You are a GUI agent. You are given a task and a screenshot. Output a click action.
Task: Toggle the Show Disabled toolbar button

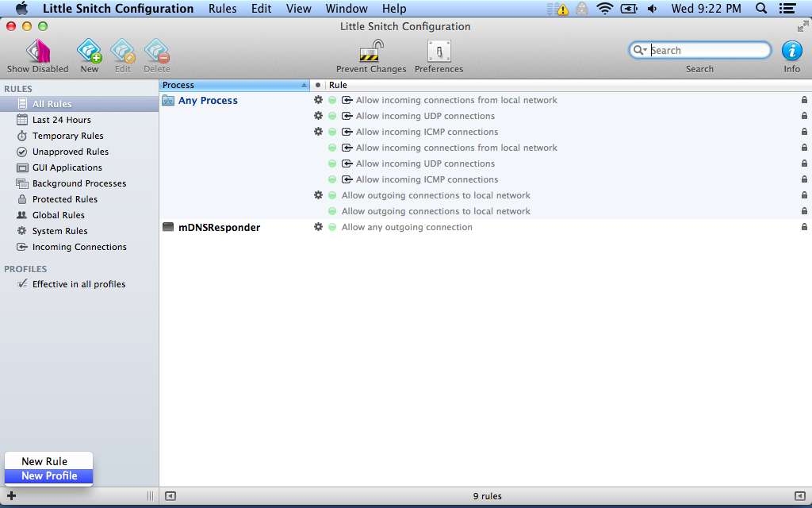coord(38,56)
